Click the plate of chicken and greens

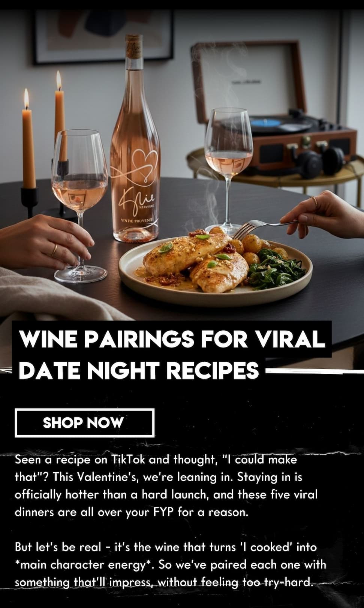[x=215, y=266]
